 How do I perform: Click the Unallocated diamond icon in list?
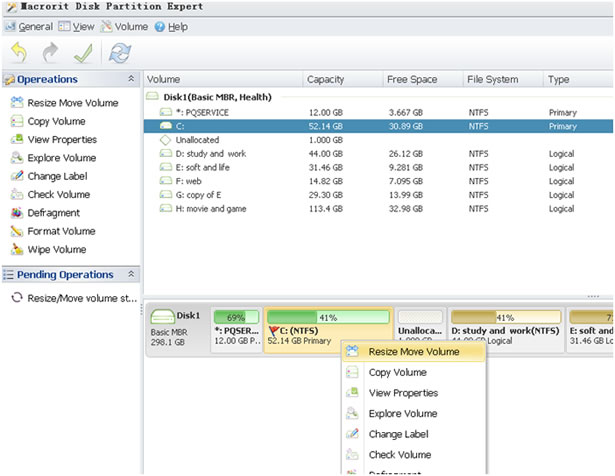pos(166,140)
